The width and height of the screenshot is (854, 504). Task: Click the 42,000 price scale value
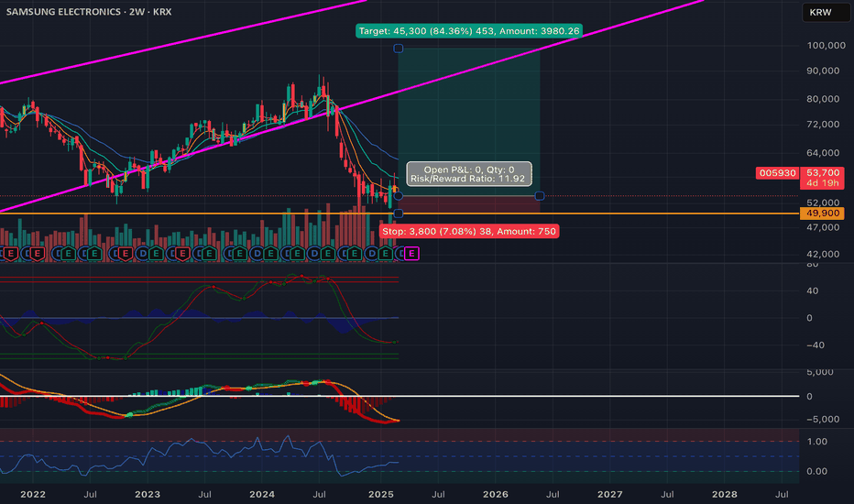tap(823, 255)
